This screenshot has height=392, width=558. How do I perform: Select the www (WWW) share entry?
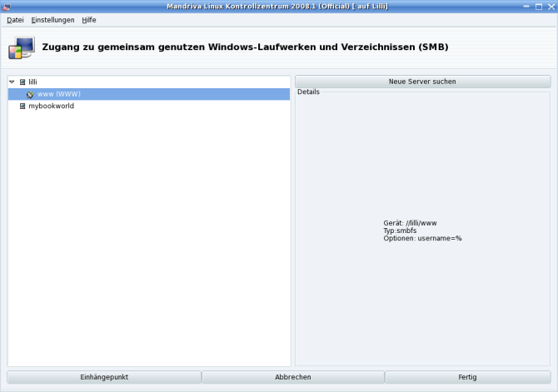[x=58, y=94]
